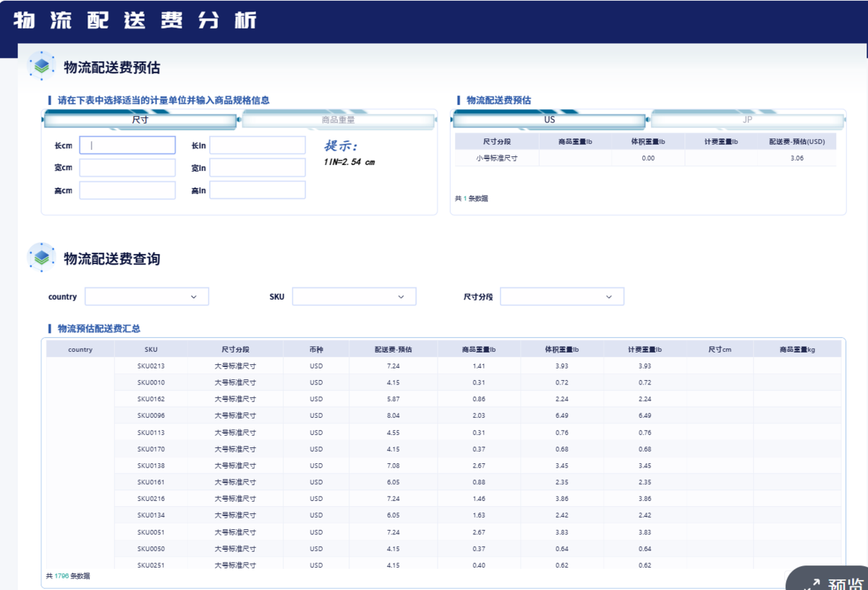This screenshot has height=590, width=868.
Task: Click the 3.06 fee estimate cell
Action: (x=797, y=158)
